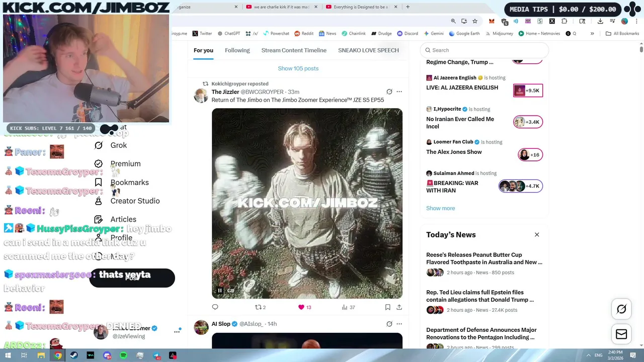The width and height of the screenshot is (644, 362).
Task: Reply to The Jizzler post
Action: pyautogui.click(x=215, y=307)
